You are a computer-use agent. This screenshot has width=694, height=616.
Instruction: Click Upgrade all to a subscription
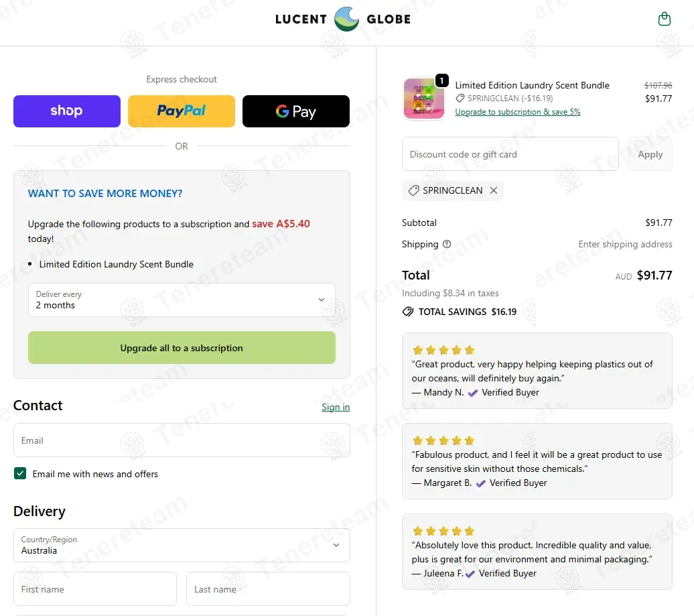[182, 348]
